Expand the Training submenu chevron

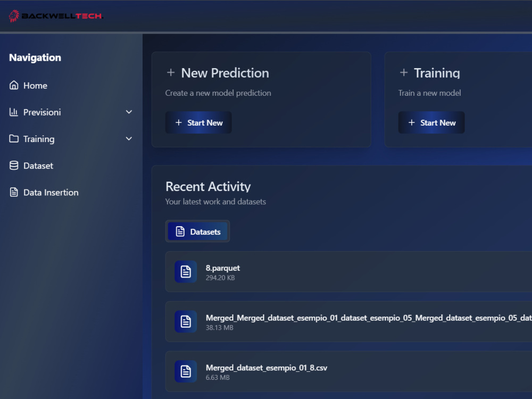click(129, 139)
